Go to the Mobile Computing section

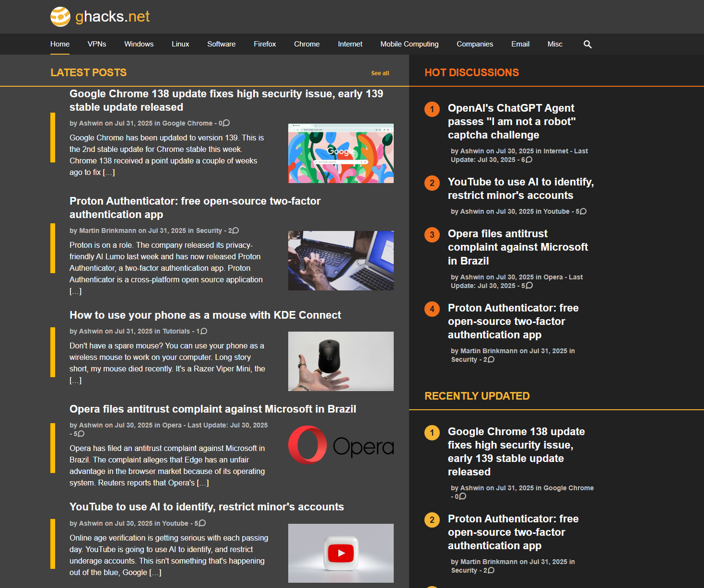(x=409, y=44)
